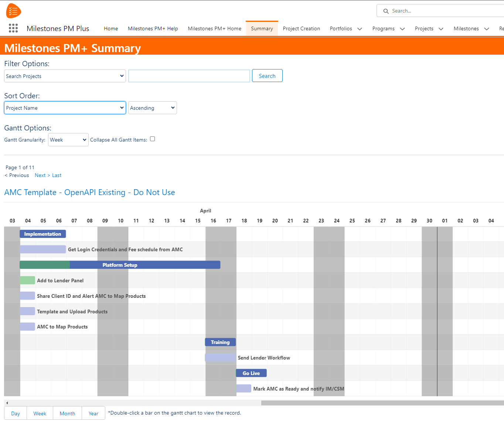Open the App Launcher grid icon
504x429 pixels.
pos(13,28)
